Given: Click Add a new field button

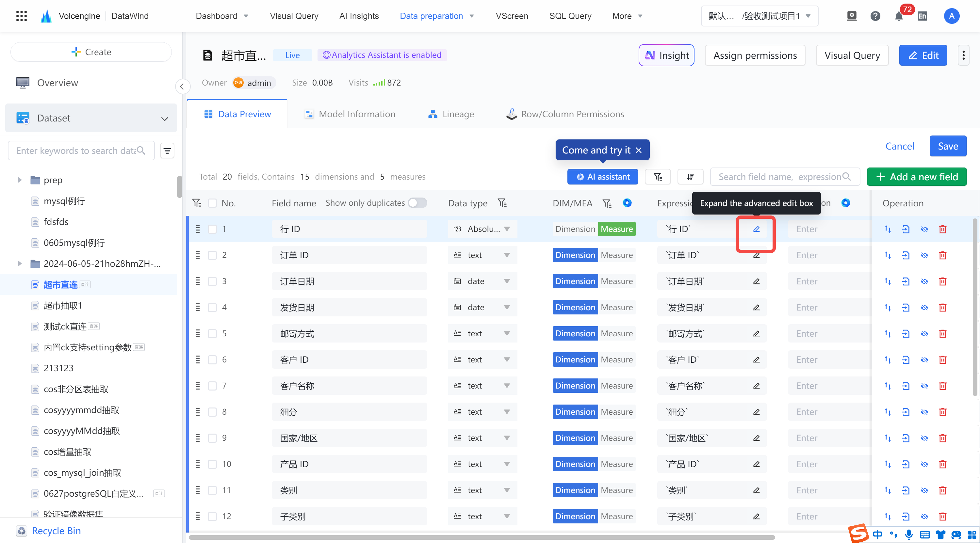Looking at the screenshot, I should pos(917,177).
